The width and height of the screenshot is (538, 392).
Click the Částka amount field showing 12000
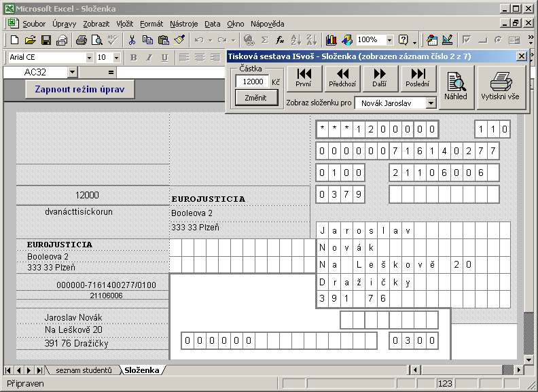tap(253, 82)
